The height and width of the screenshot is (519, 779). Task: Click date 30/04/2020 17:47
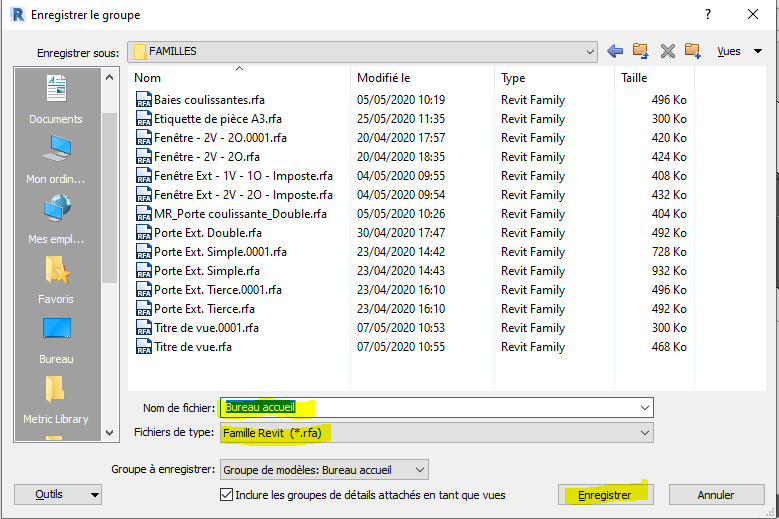click(401, 233)
